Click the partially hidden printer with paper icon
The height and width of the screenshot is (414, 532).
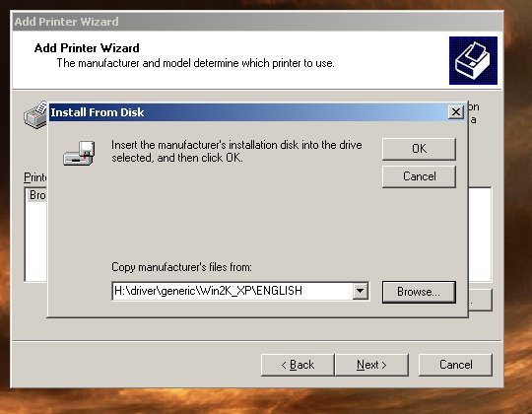[x=35, y=114]
